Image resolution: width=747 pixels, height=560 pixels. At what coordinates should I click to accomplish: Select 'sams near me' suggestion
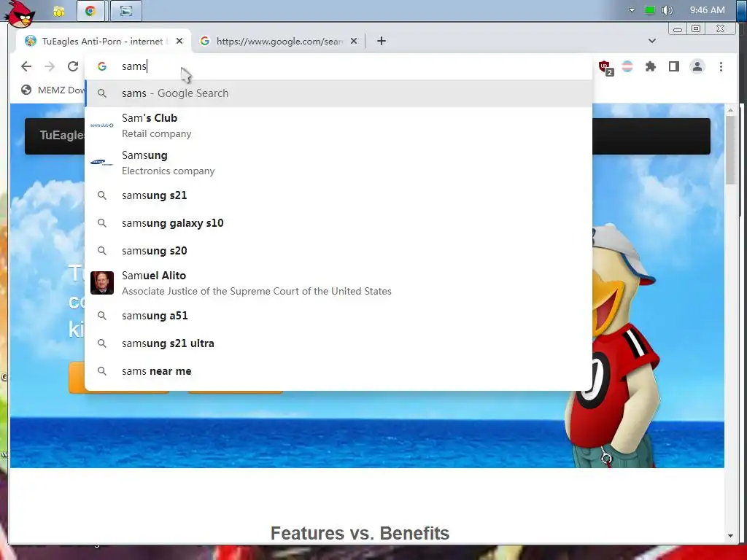(338, 371)
